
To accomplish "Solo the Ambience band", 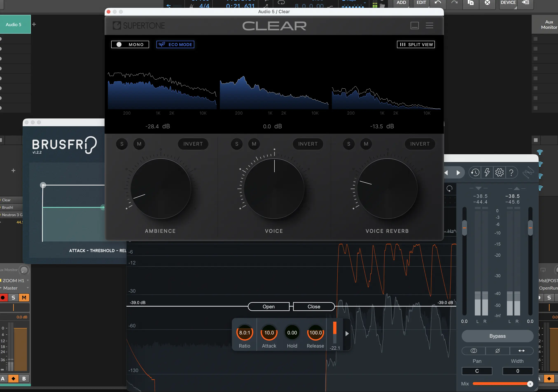I will click(x=122, y=144).
